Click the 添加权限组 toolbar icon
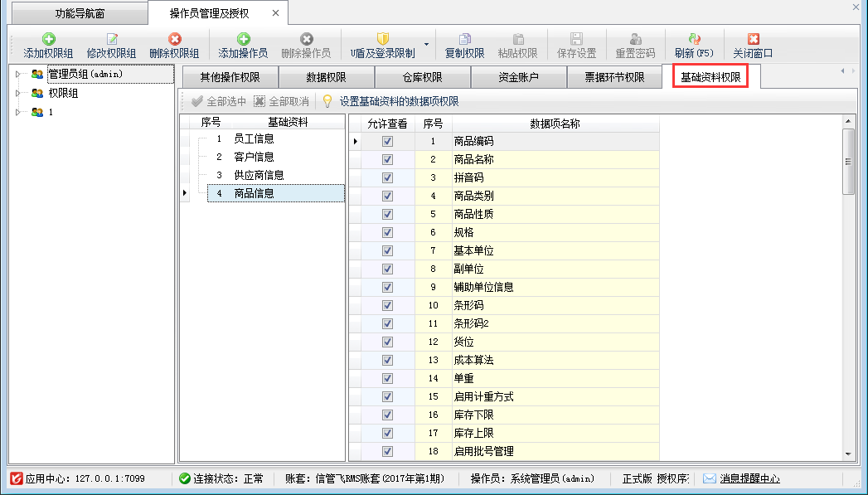The width and height of the screenshot is (868, 495). [48, 39]
